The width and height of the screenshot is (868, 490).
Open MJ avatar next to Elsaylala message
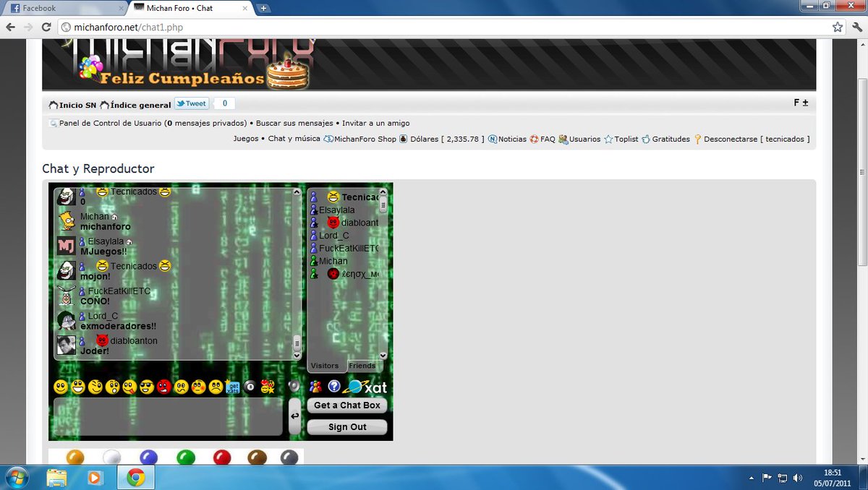click(67, 246)
